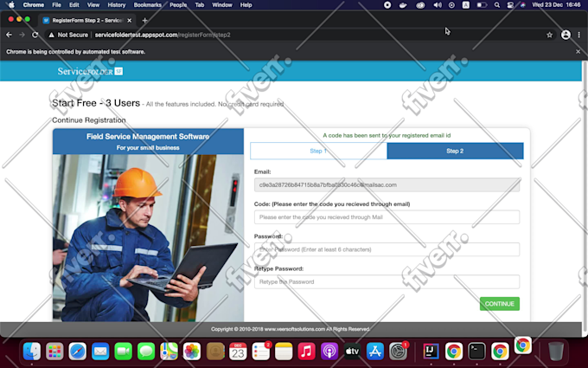Click the date and time in menu bar

557,5
